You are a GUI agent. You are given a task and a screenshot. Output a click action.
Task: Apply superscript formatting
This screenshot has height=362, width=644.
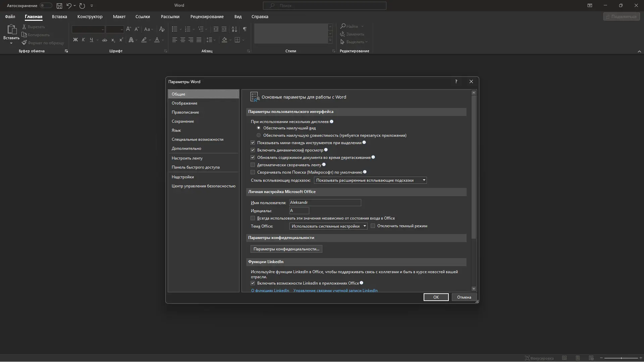[x=121, y=40]
